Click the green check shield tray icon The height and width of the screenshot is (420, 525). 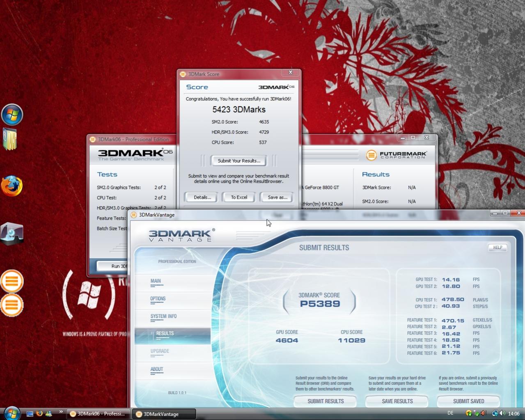pyautogui.click(x=476, y=413)
